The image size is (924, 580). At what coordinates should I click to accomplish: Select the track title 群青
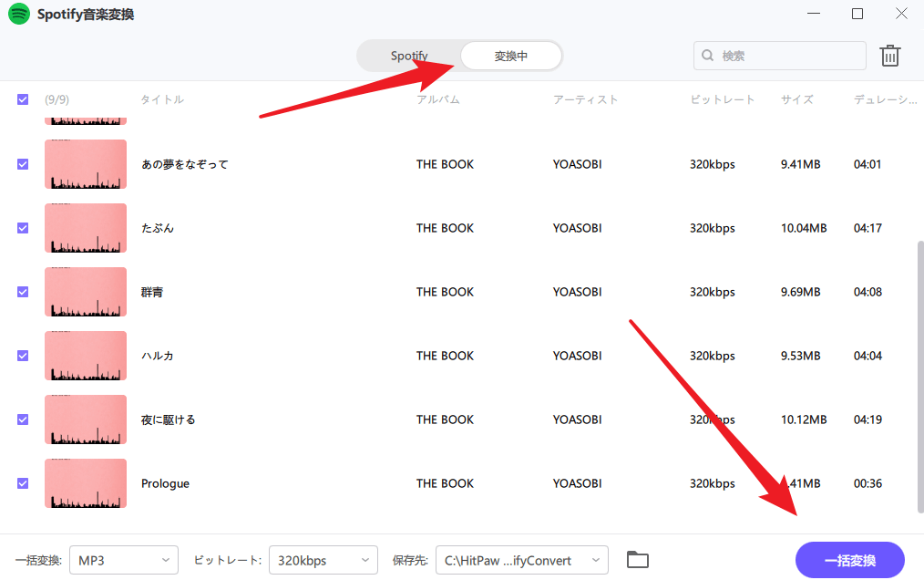pos(152,292)
